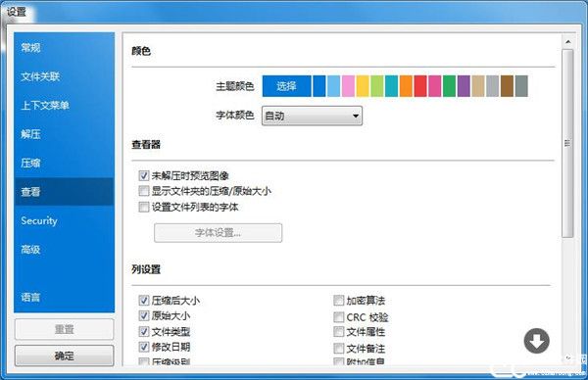Pick the pink theme color swatch
This screenshot has width=588, height=380.
pos(348,86)
